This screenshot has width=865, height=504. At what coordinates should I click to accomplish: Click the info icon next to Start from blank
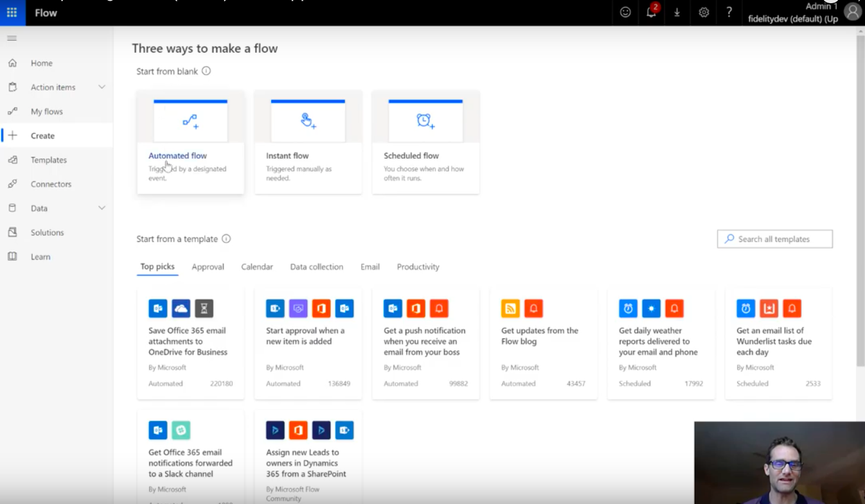click(206, 71)
